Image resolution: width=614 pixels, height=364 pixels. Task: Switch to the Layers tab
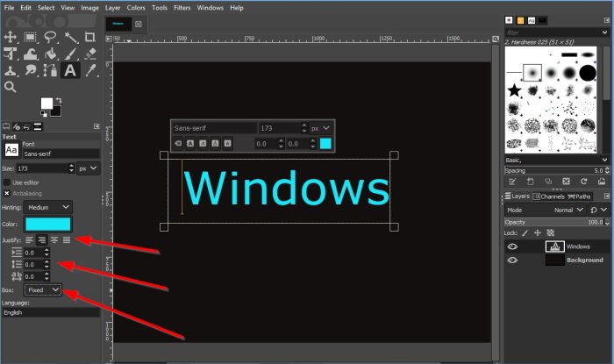coord(517,196)
